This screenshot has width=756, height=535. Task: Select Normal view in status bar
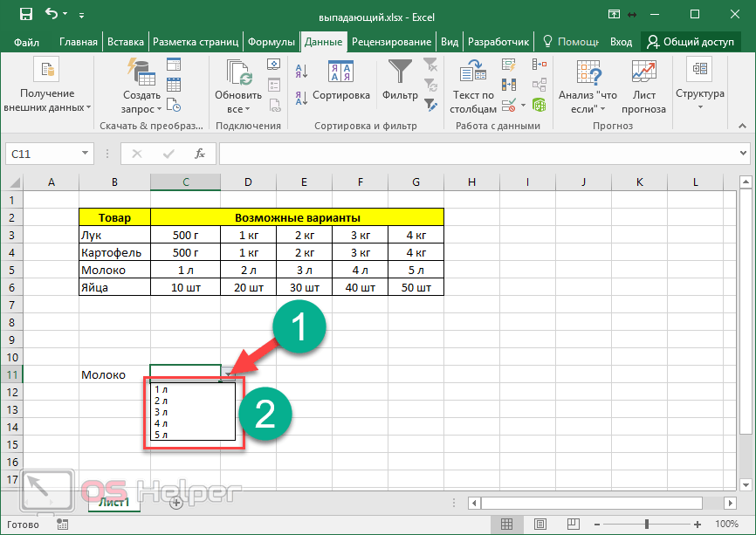point(506,525)
